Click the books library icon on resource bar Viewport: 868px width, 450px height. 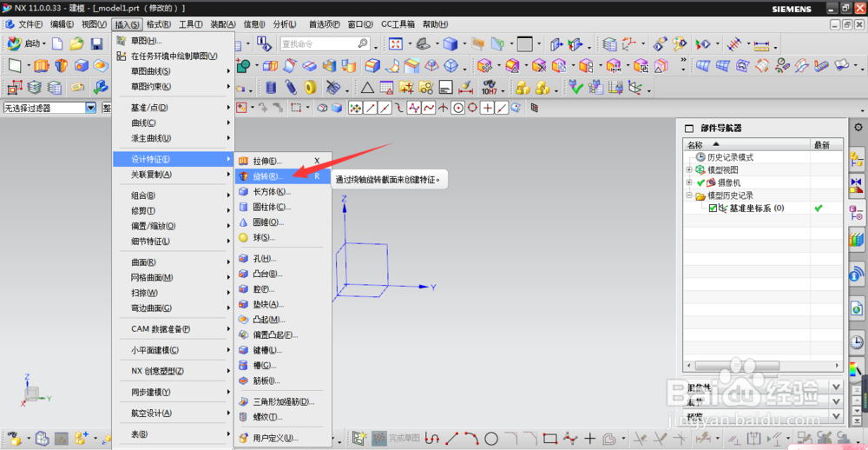(x=857, y=240)
